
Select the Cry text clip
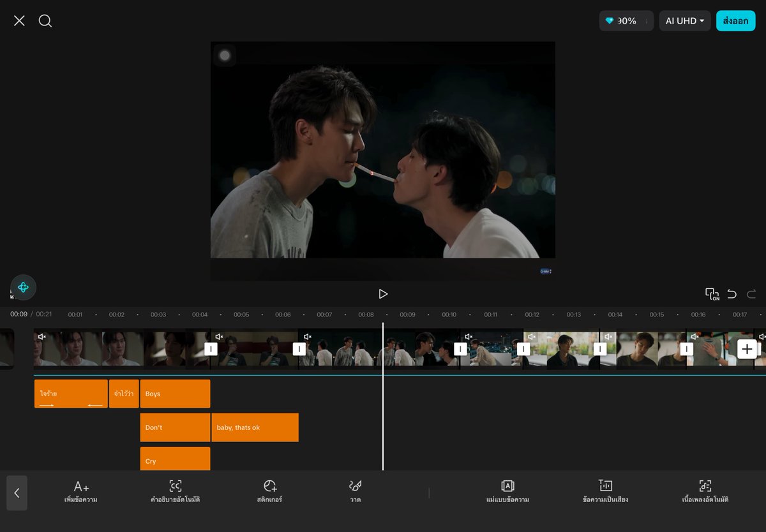pos(175,459)
